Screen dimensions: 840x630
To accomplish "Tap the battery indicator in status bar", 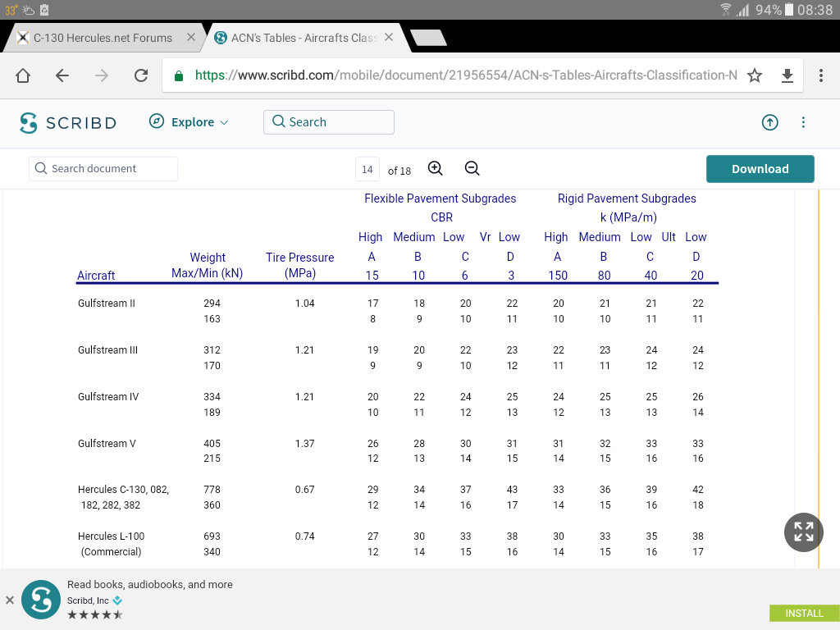I will coord(788,9).
